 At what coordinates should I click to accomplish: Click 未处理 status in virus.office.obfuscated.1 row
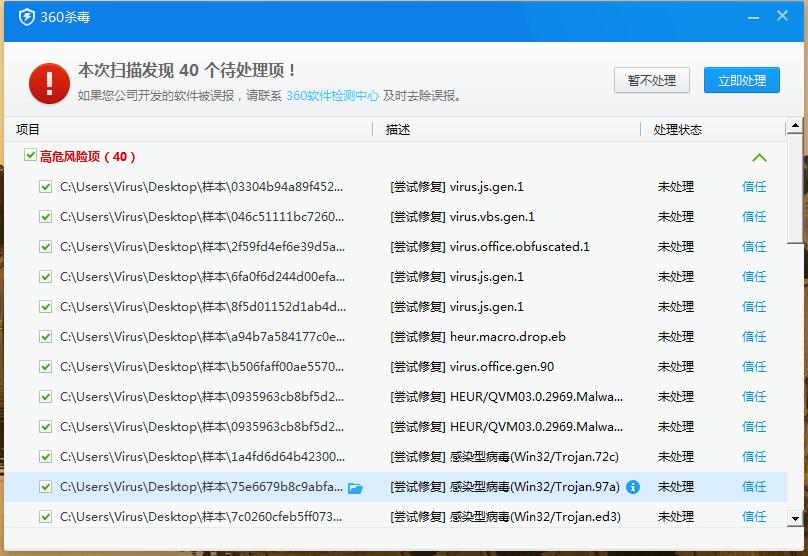tap(676, 246)
